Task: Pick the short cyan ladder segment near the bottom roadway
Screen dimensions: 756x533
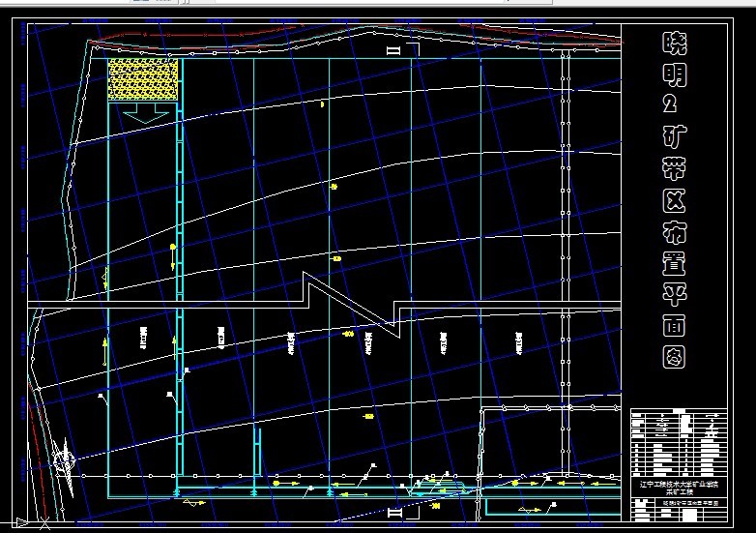Action: [258, 452]
